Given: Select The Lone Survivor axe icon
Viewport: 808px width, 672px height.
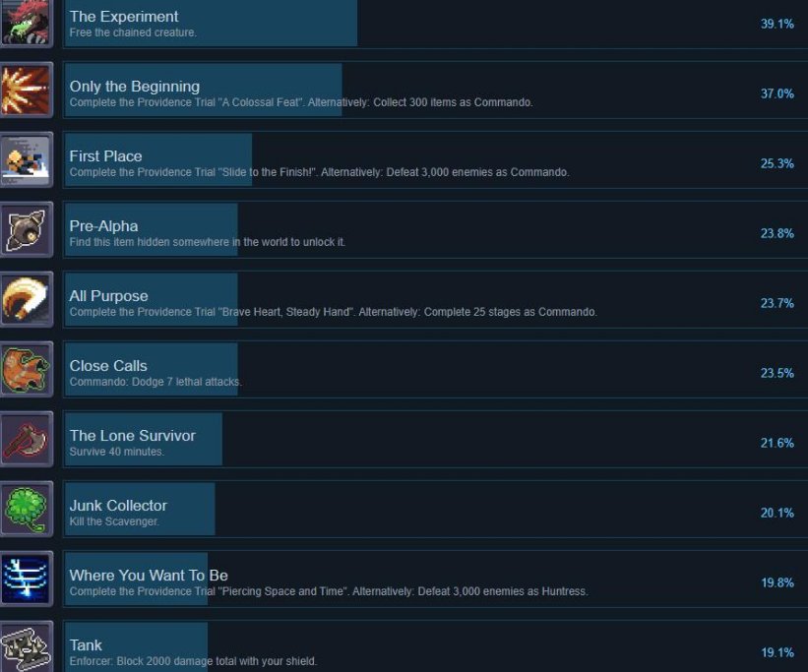Looking at the screenshot, I should 27,440.
